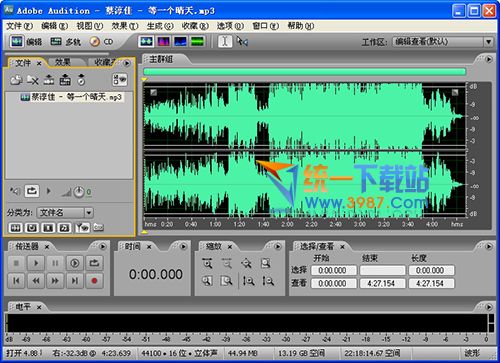Image resolution: width=500 pixels, height=363 pixels.
Task: Click close file icon in Files panel
Action: pos(33,80)
